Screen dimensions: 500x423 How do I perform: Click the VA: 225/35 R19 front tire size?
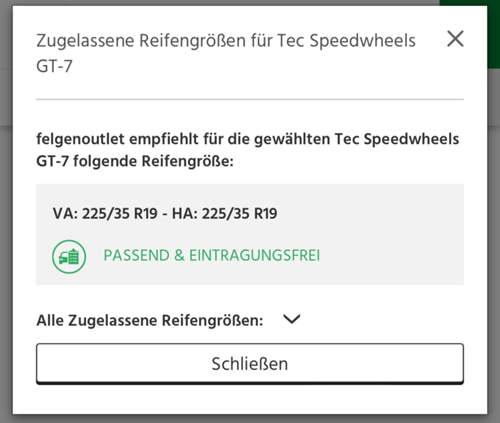(105, 213)
